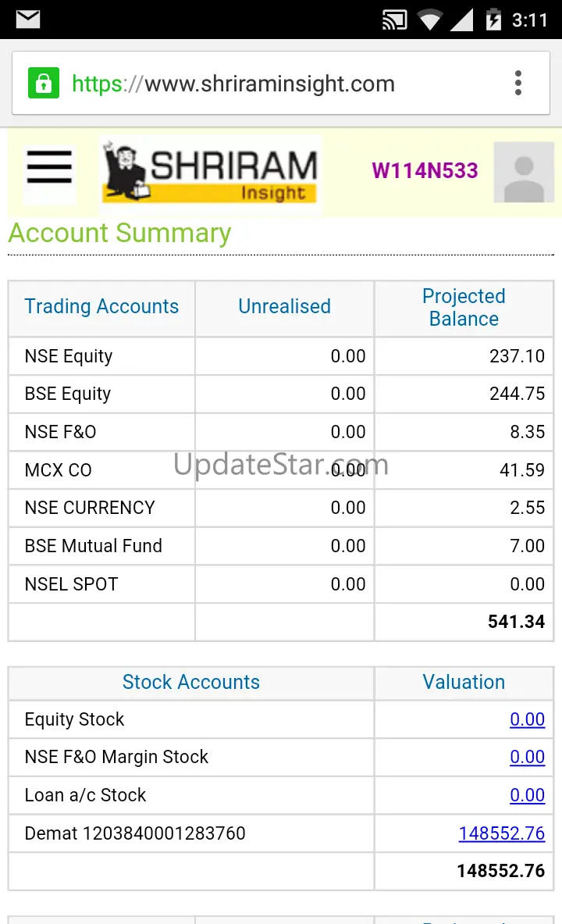Select the Trading Accounts column header

point(101,307)
